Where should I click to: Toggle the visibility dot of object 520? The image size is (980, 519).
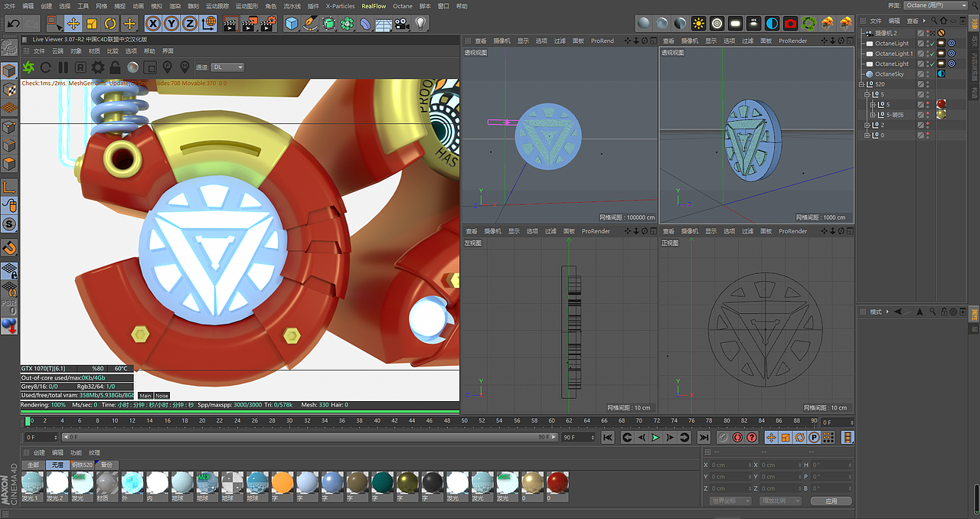click(x=927, y=83)
